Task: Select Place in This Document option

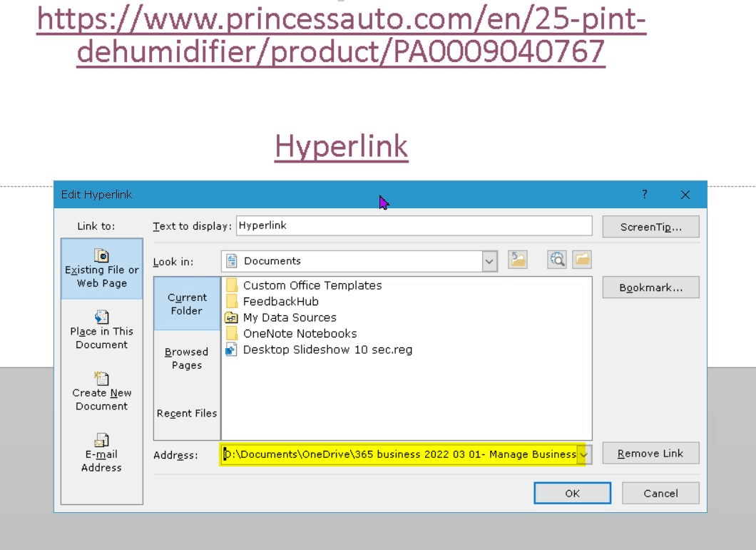Action: click(x=102, y=330)
